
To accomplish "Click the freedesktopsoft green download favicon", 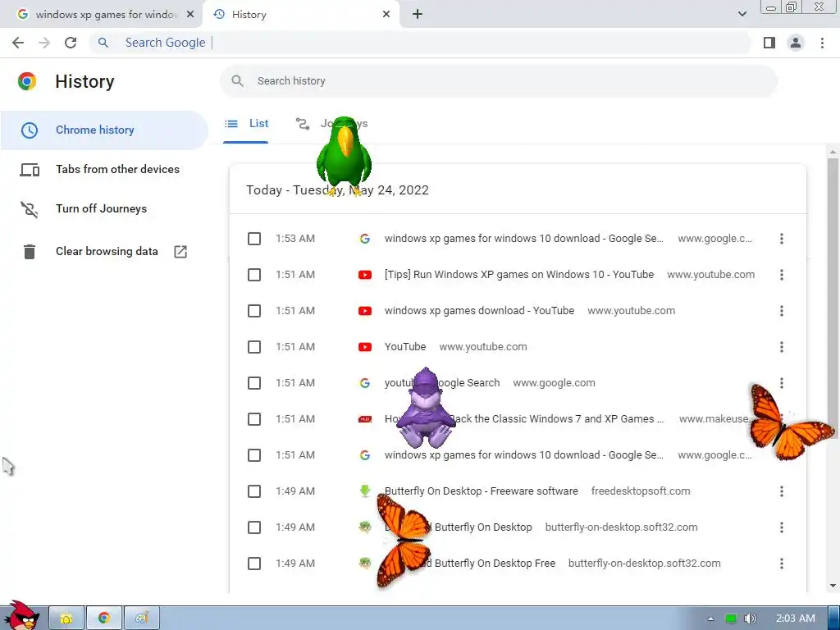I will 365,491.
